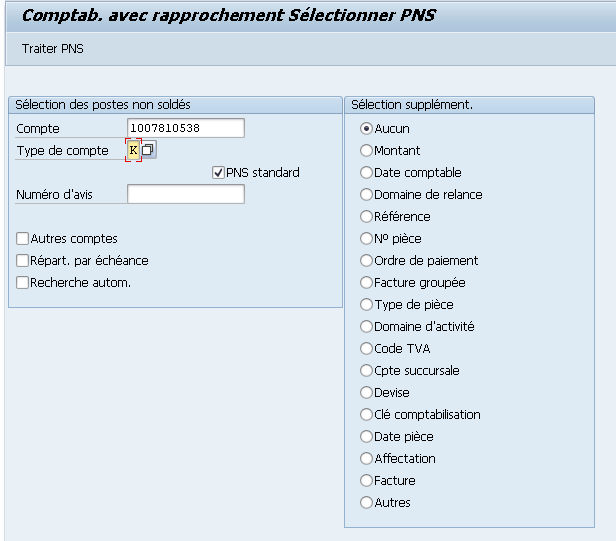The height and width of the screenshot is (541, 616).
Task: Tick the Répart. par échéance checkbox
Action: [x=23, y=260]
